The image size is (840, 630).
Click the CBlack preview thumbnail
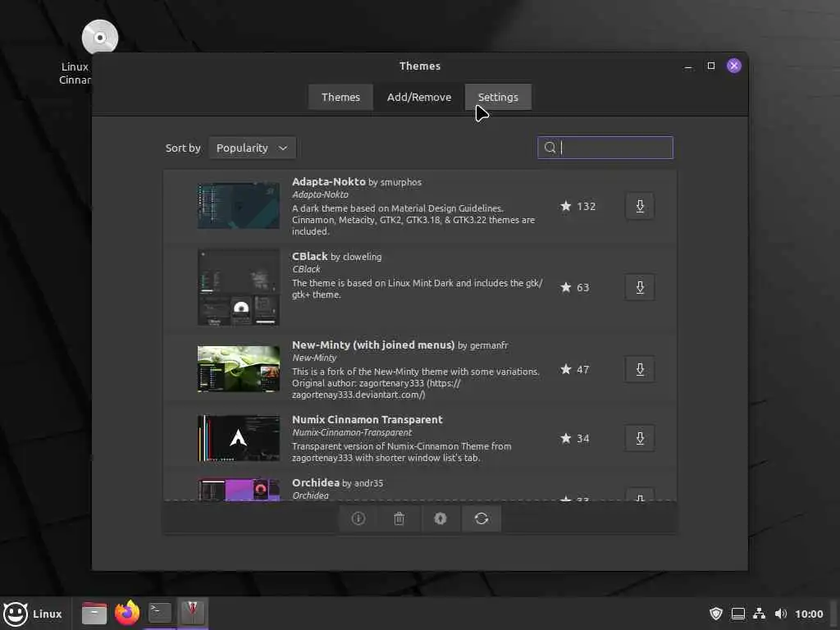coord(239,288)
